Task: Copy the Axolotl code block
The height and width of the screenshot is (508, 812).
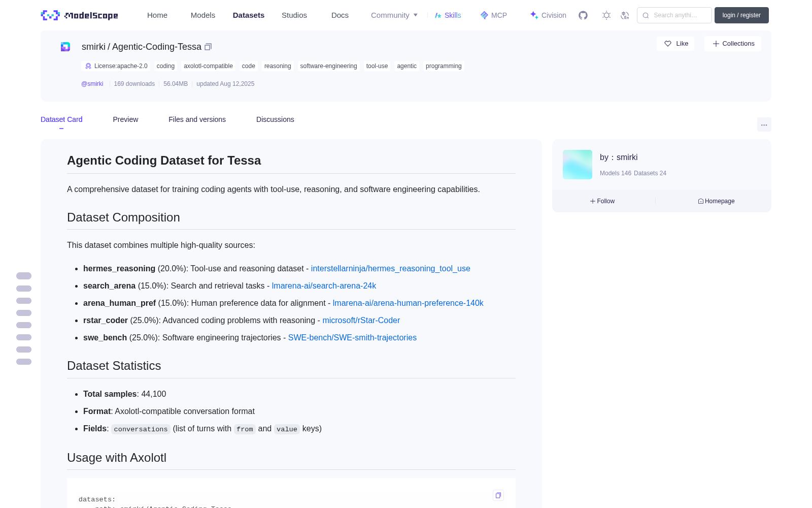Action: point(498,495)
